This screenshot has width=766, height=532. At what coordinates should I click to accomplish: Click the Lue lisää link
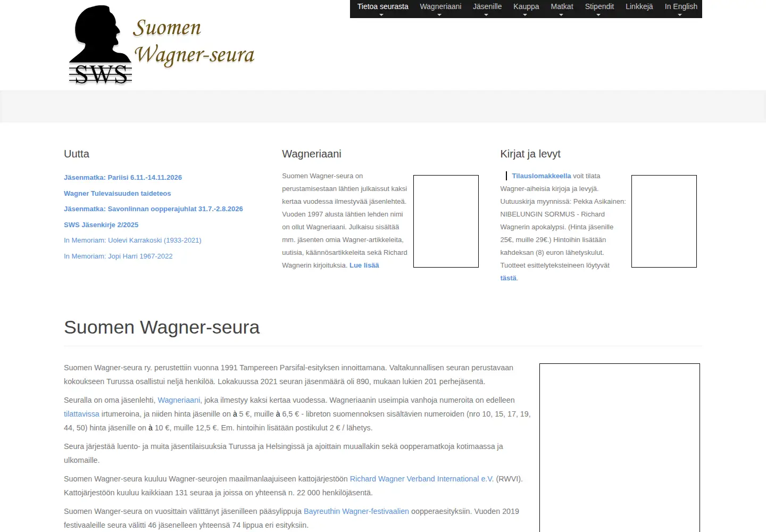(364, 265)
